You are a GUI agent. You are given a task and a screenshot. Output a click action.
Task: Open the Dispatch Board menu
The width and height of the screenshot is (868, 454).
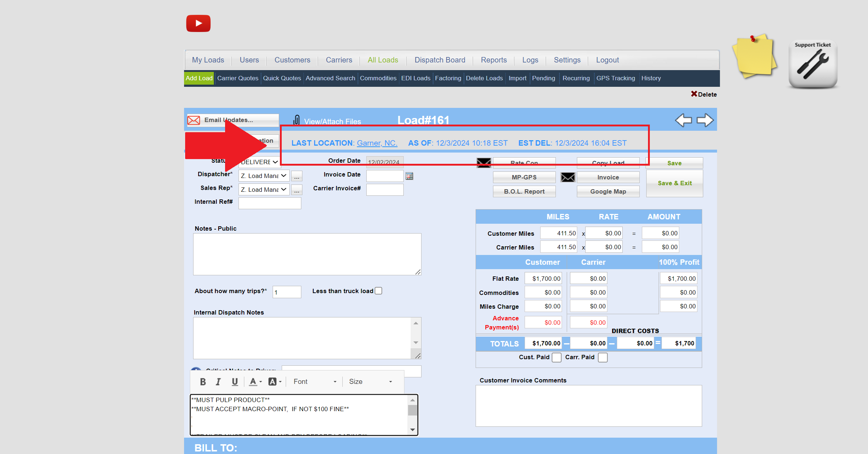pos(440,60)
